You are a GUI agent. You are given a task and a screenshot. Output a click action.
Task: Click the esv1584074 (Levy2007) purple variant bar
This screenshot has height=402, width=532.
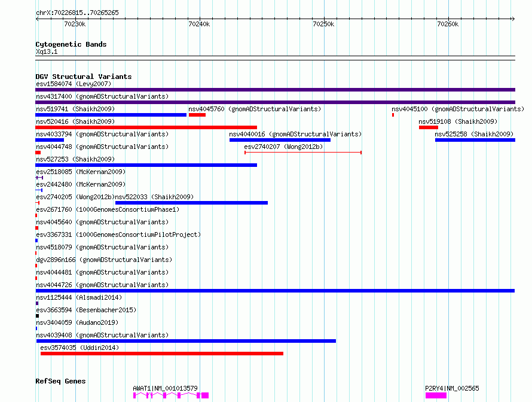point(275,90)
